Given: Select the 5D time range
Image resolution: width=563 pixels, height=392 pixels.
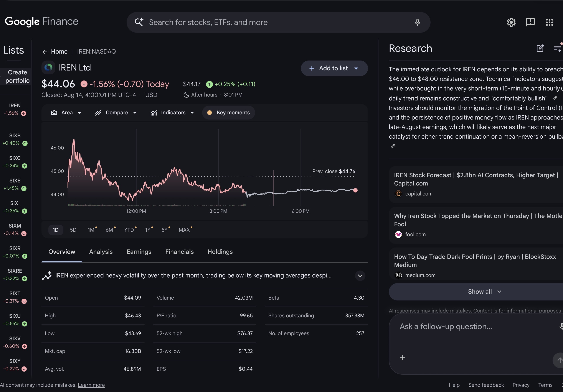Looking at the screenshot, I should coord(73,230).
